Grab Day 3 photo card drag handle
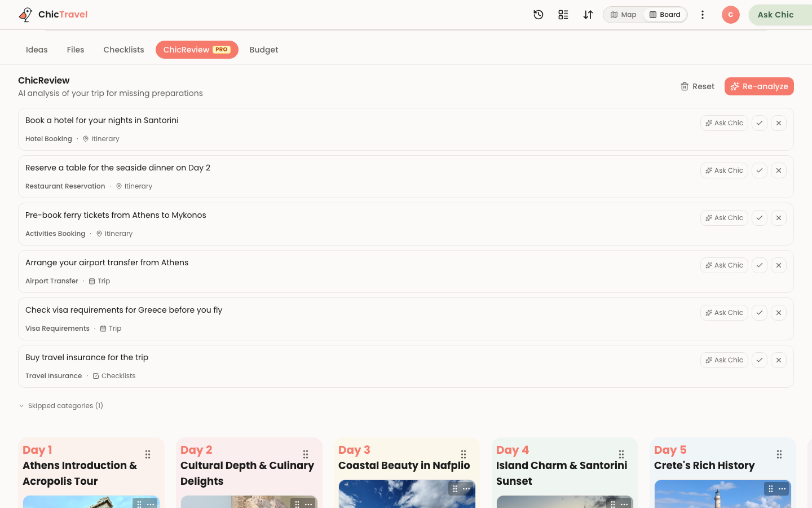The width and height of the screenshot is (812, 508). 455,489
